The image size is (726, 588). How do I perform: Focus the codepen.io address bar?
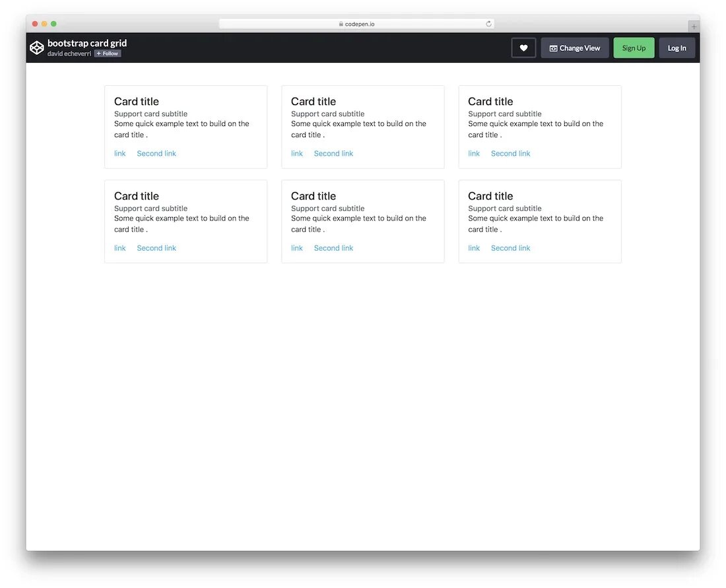click(356, 24)
